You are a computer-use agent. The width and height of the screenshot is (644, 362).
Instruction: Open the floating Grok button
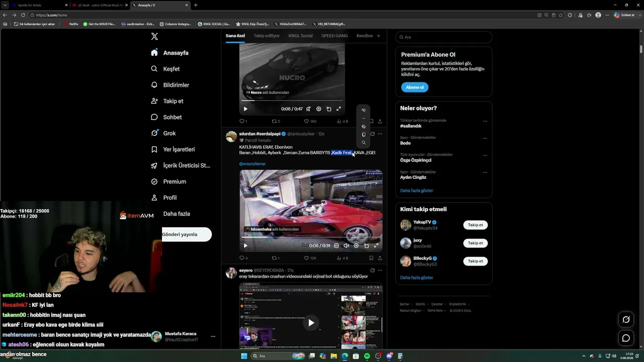click(626, 319)
